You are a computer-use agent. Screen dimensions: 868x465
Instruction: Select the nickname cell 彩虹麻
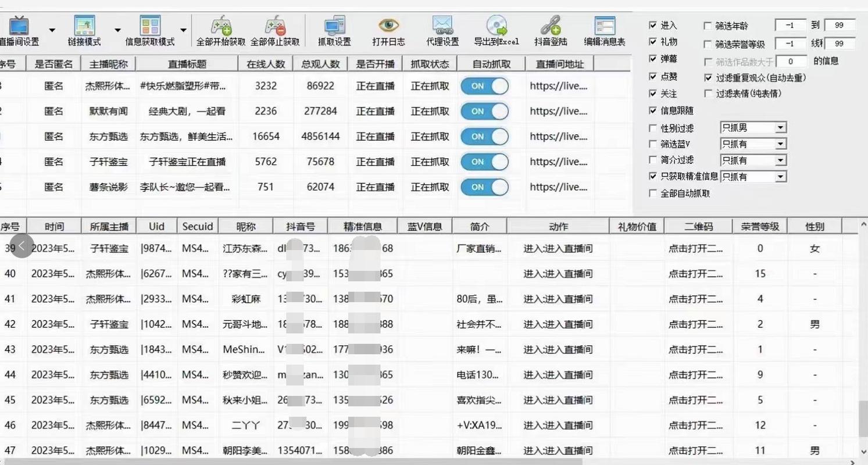pyautogui.click(x=246, y=299)
